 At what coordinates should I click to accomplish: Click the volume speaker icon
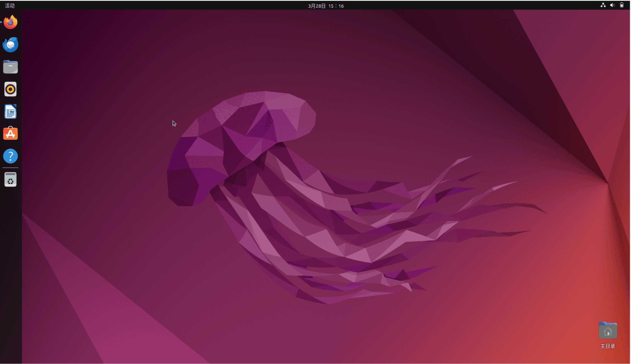pyautogui.click(x=612, y=5)
